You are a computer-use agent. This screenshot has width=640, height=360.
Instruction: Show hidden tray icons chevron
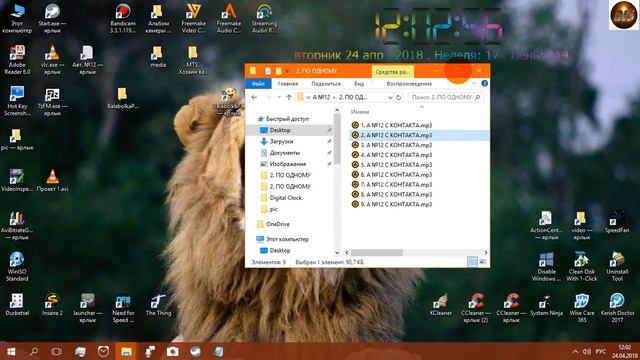(575, 351)
